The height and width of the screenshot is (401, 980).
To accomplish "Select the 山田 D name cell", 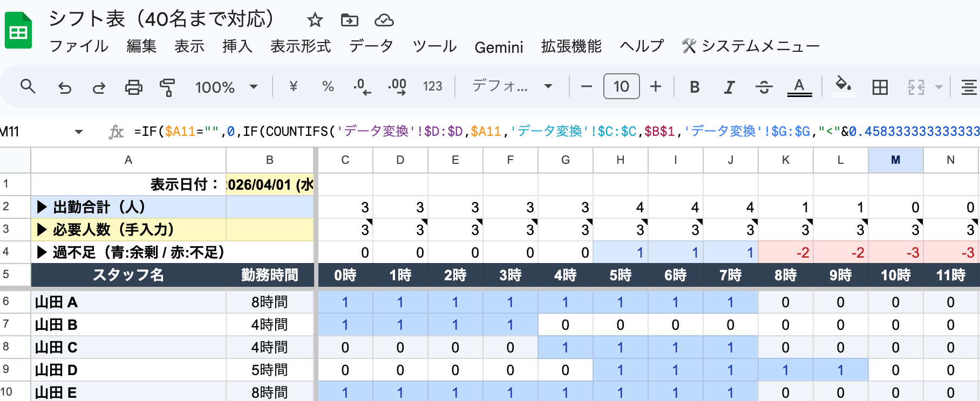I will (x=128, y=370).
